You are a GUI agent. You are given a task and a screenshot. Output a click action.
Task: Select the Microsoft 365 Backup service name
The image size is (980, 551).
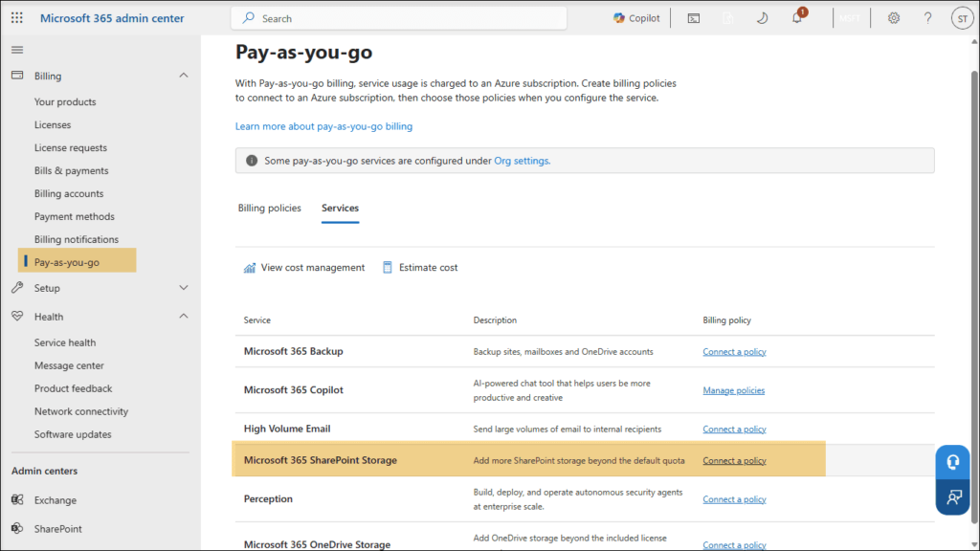tap(293, 351)
